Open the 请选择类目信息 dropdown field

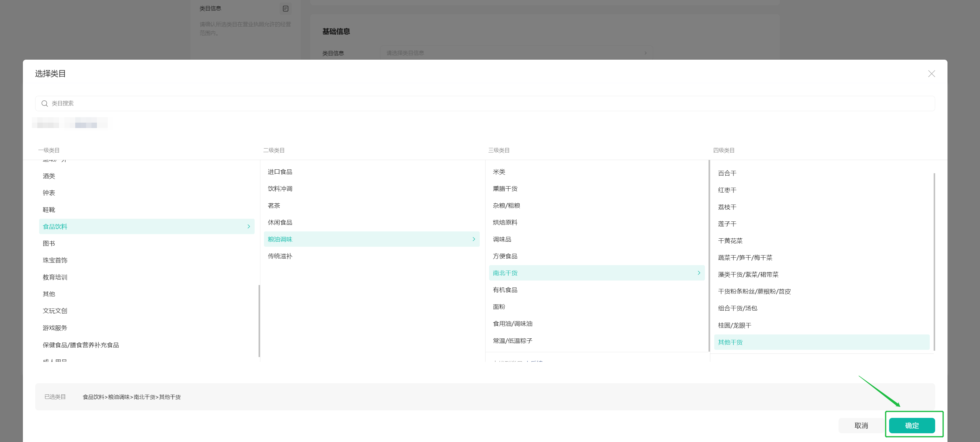[x=516, y=53]
